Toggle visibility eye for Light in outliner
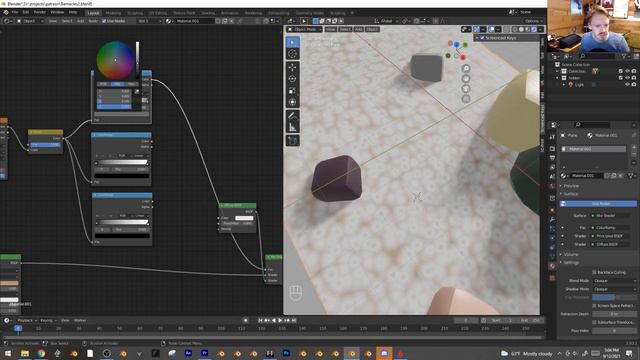The height and width of the screenshot is (360, 640). click(x=627, y=84)
